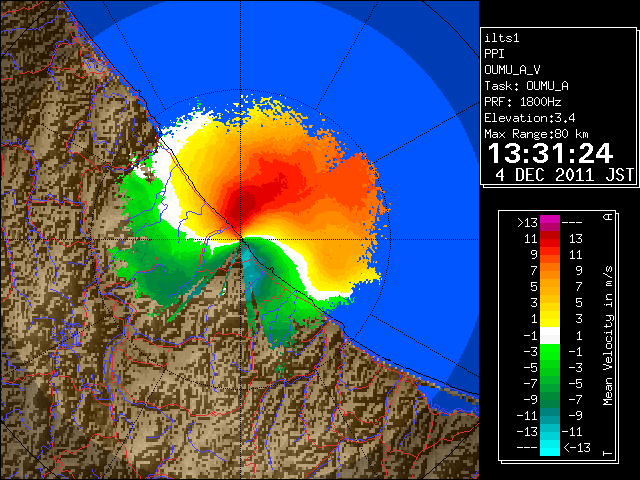Click the Max Range:80 km text
Screen dimensions: 640x480
pyautogui.click(x=536, y=134)
